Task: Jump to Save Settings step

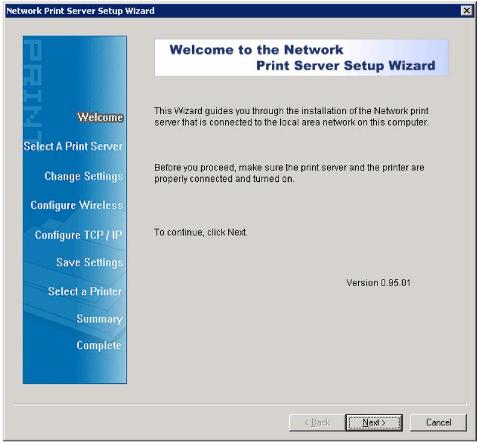Action: point(89,263)
